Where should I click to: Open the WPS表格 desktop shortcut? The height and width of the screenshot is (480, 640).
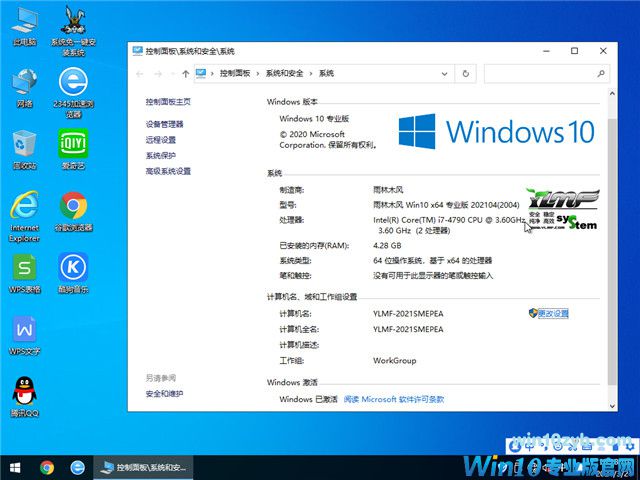click(24, 273)
